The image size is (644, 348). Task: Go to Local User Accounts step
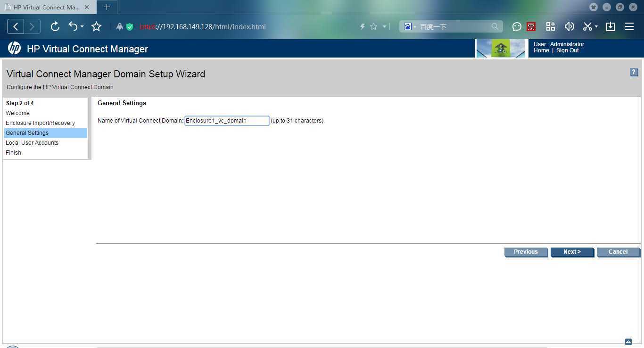tap(32, 143)
